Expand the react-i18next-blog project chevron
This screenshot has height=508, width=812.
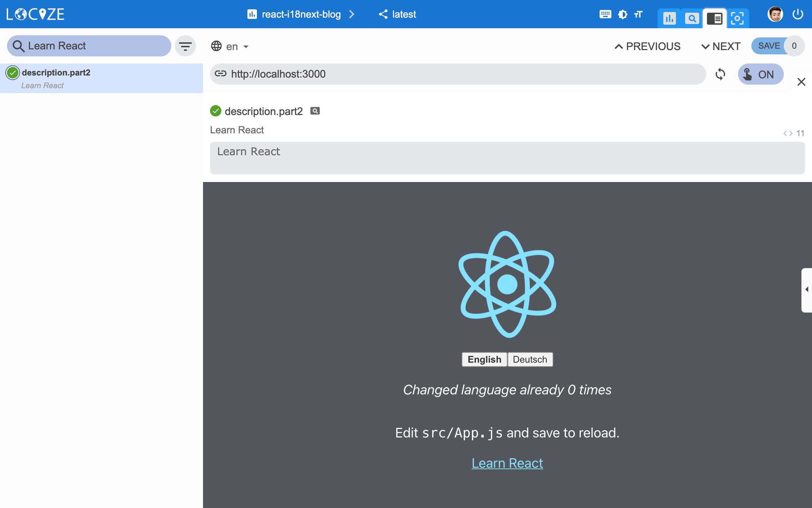tap(351, 14)
